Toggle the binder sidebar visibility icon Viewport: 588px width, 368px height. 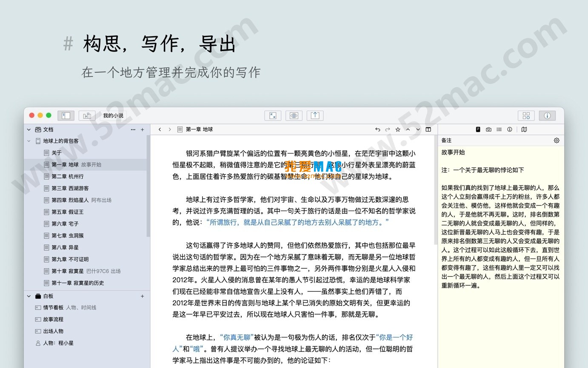point(66,115)
